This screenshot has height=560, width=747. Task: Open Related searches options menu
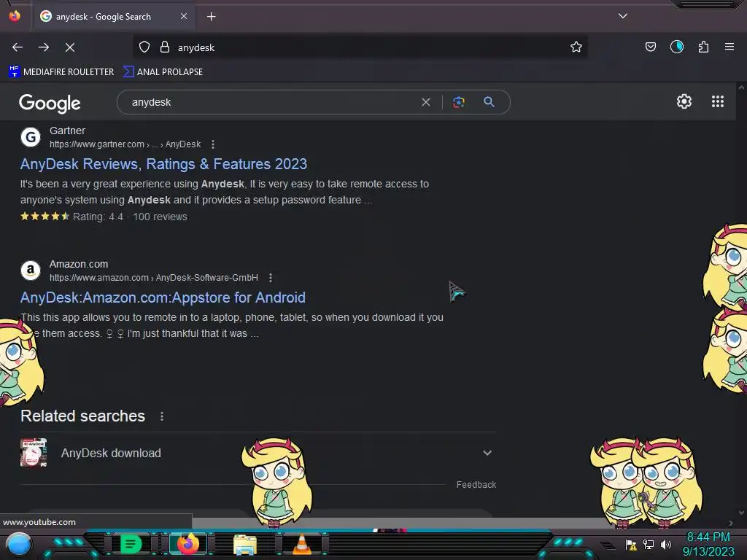(162, 416)
